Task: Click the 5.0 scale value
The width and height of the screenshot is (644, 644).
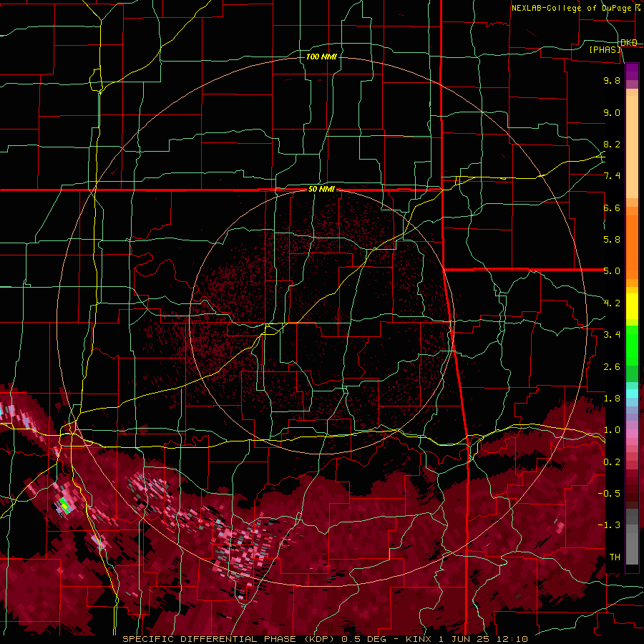Action: pos(612,271)
